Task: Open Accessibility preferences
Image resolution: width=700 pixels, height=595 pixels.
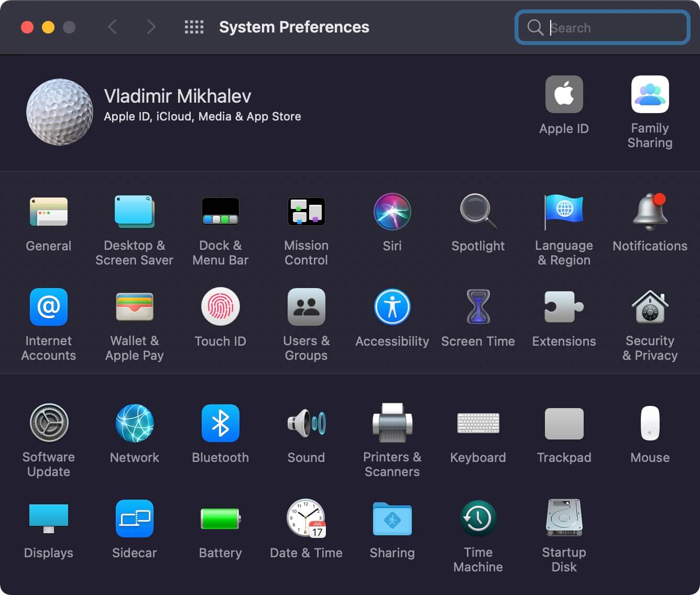Action: point(392,307)
